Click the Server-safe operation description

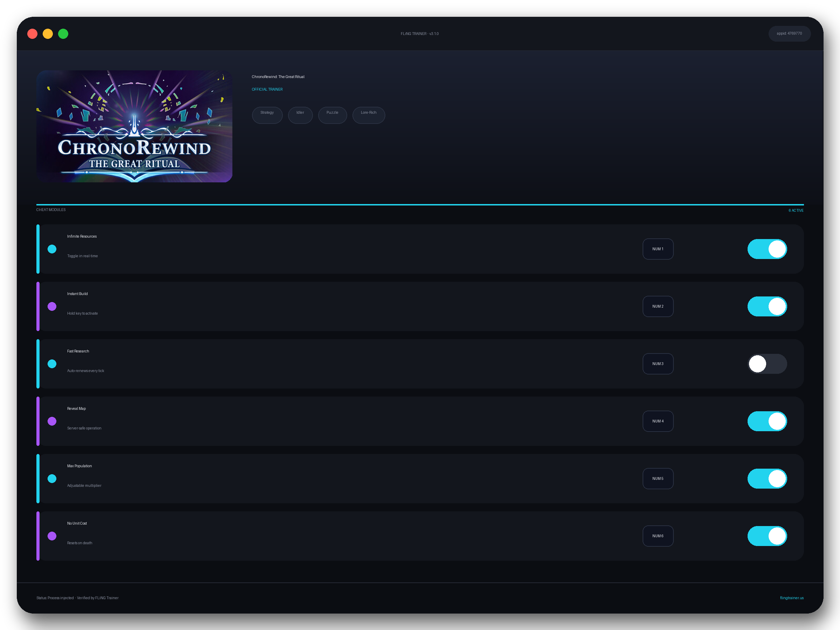point(84,428)
